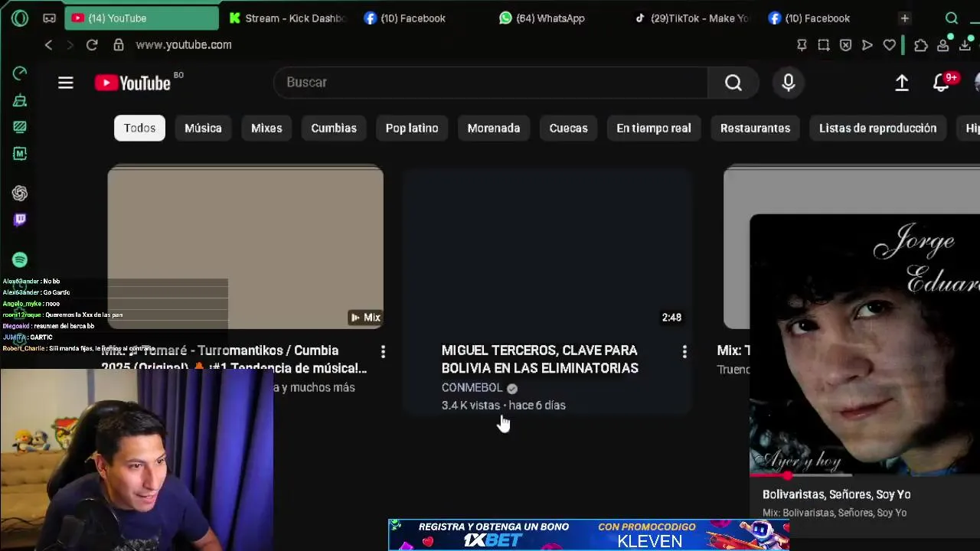Image resolution: width=980 pixels, height=551 pixels.
Task: Open Spotify from the sidebar
Action: click(x=20, y=260)
